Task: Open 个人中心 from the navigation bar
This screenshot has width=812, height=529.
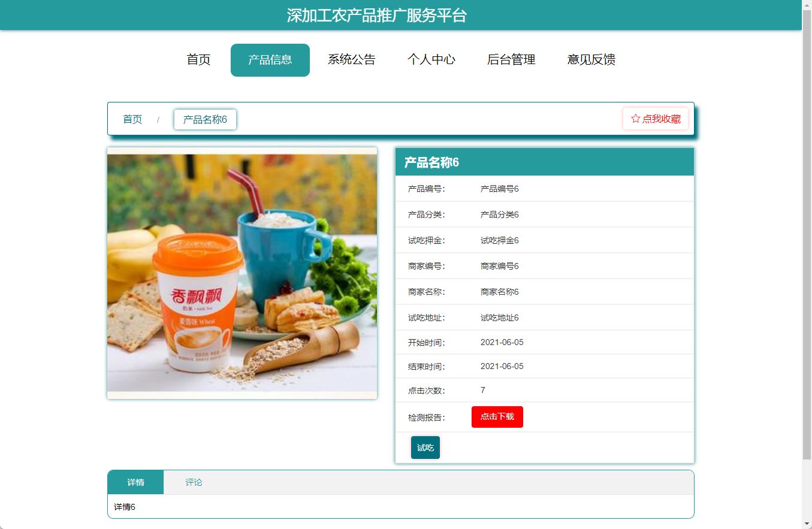Action: coord(432,59)
